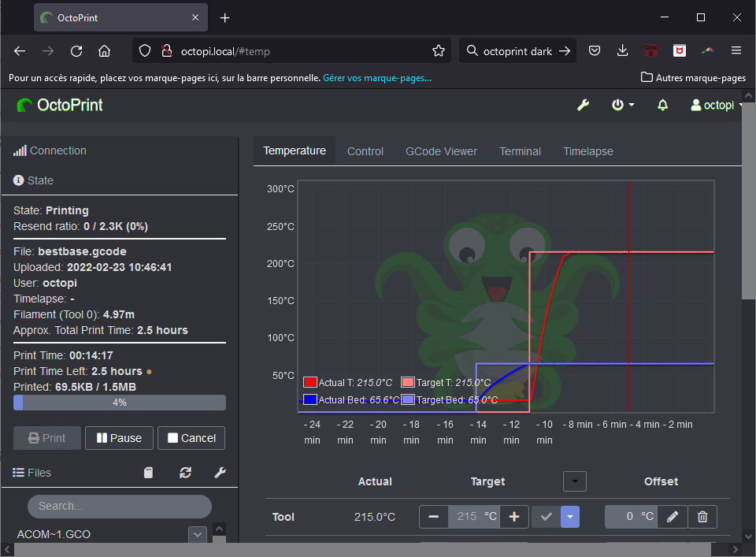Click the file search field
This screenshot has height=557, width=756.
coord(120,507)
